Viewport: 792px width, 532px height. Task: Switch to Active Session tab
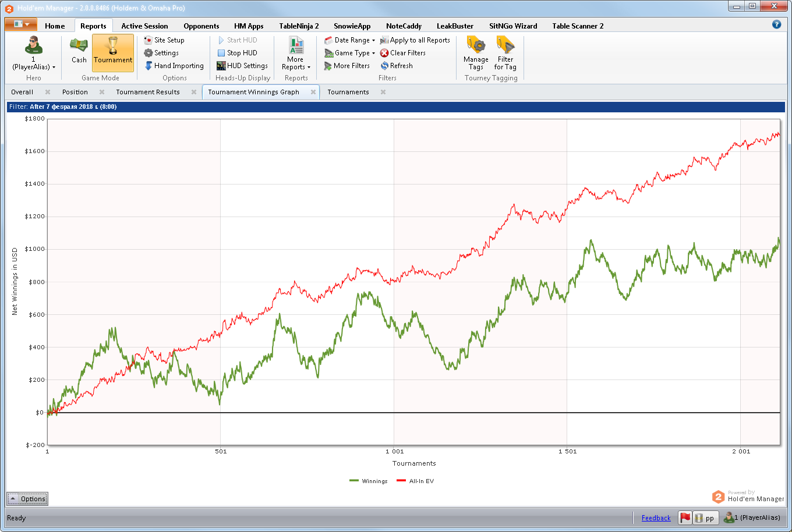(x=144, y=26)
